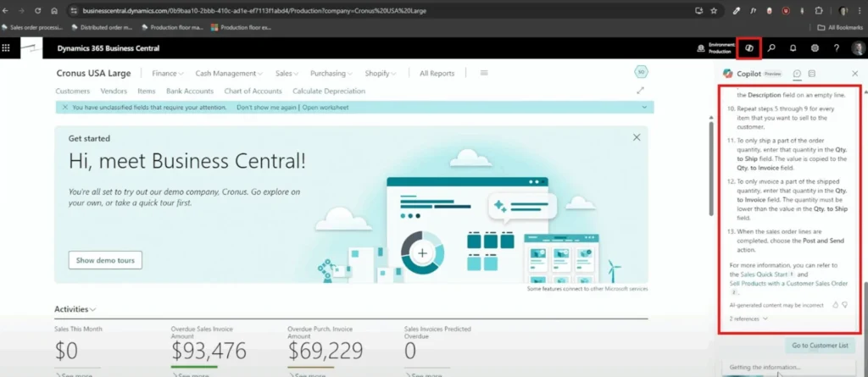Open the Settings gear in the header

(815, 48)
